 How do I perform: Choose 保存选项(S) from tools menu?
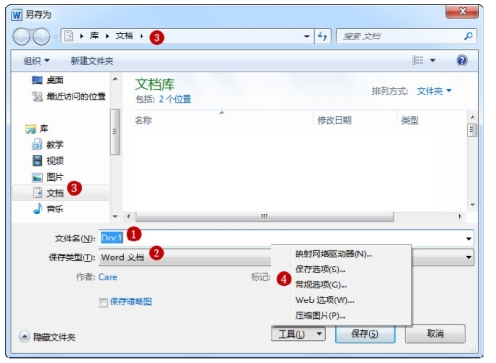point(320,269)
